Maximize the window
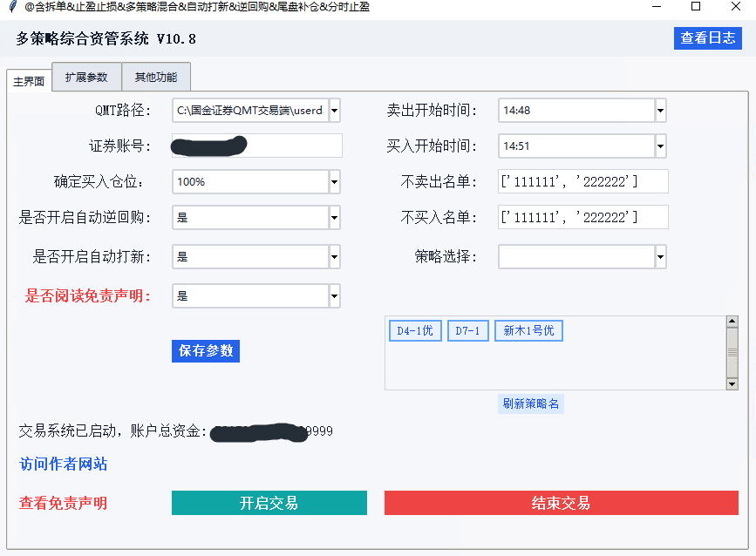756x556 pixels. click(696, 7)
